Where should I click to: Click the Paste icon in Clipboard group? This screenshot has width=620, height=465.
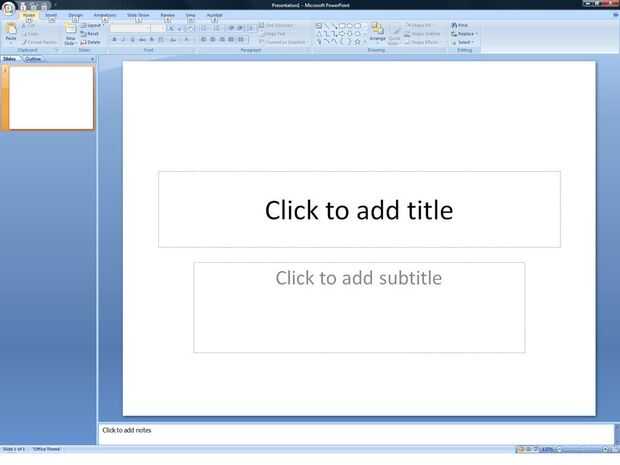pyautogui.click(x=11, y=32)
